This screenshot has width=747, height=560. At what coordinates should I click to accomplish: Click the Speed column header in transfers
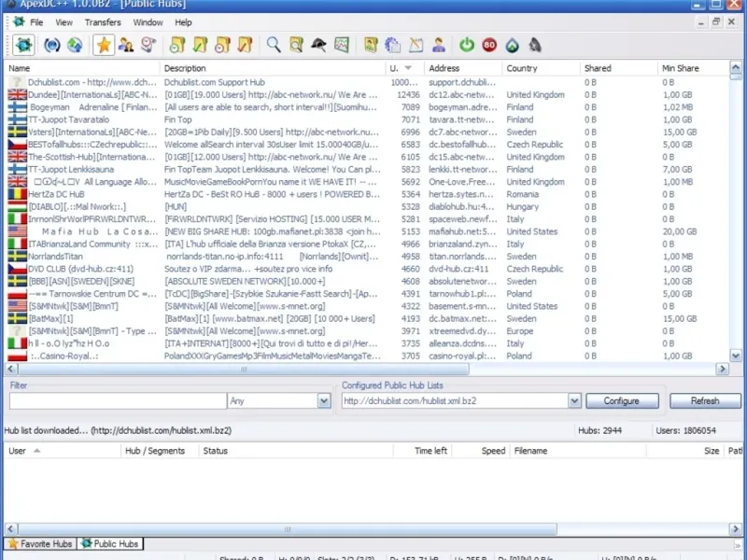click(481, 451)
